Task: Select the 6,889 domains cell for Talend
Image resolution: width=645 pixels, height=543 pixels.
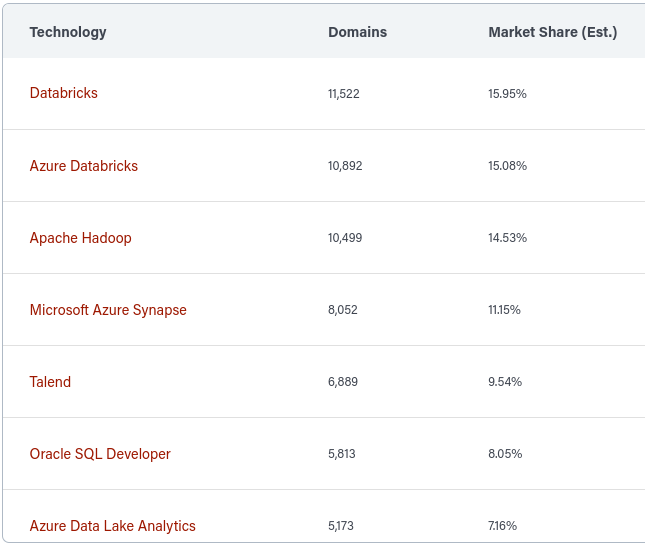Action: coord(343,382)
